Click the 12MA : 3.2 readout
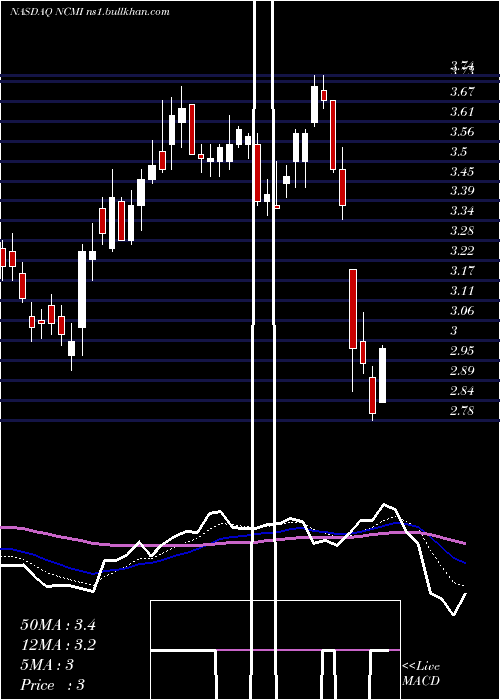 pos(58,645)
